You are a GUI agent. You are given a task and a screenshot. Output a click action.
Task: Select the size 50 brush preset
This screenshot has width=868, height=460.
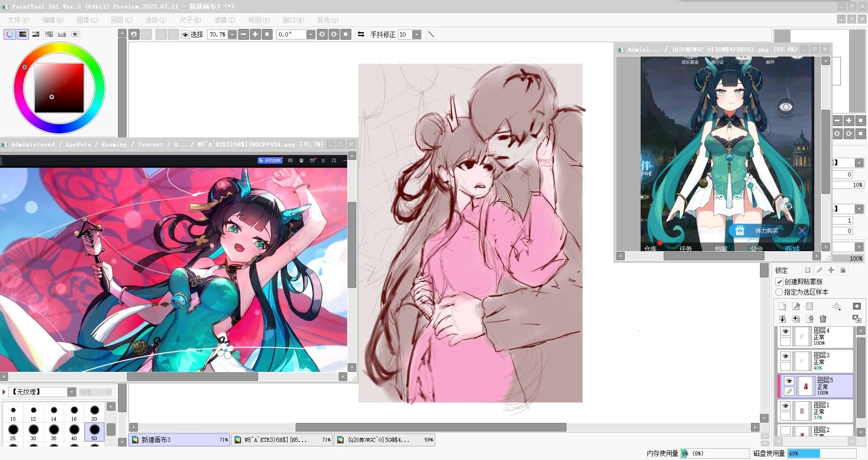pyautogui.click(x=94, y=432)
